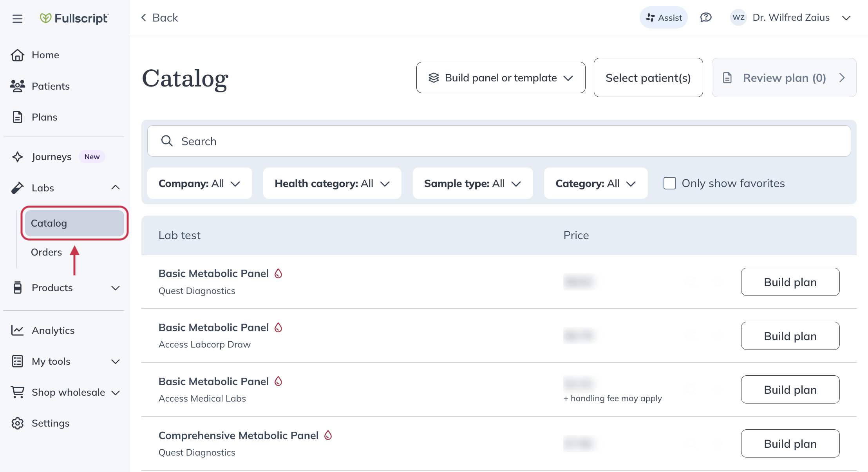Select the Analytics sidebar icon

coord(17,330)
